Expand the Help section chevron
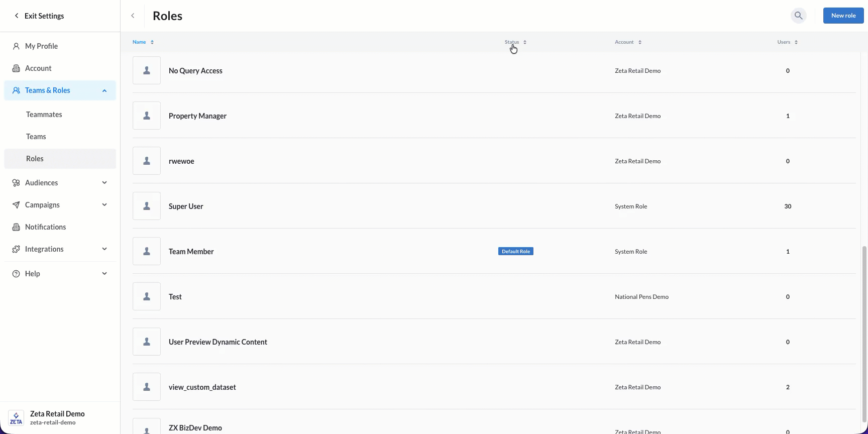The height and width of the screenshot is (434, 868). (x=104, y=274)
